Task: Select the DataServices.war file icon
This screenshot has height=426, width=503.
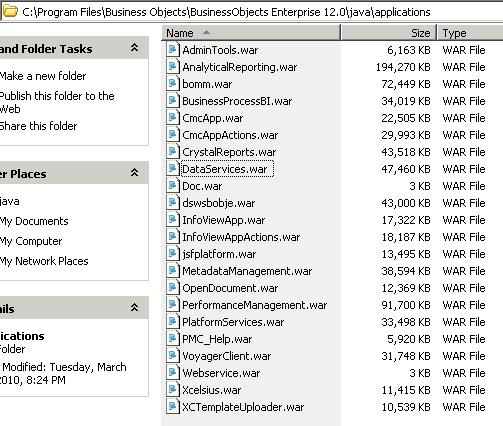Action: click(x=173, y=169)
